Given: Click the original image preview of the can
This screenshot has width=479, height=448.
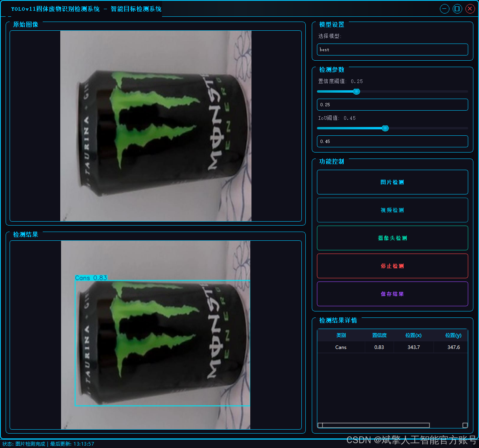Looking at the screenshot, I should pyautogui.click(x=156, y=126).
